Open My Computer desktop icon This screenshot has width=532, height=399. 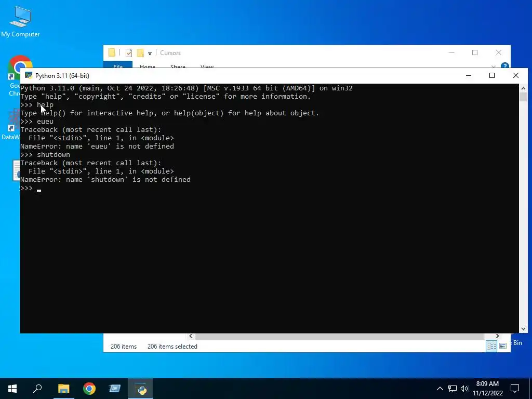[20, 21]
